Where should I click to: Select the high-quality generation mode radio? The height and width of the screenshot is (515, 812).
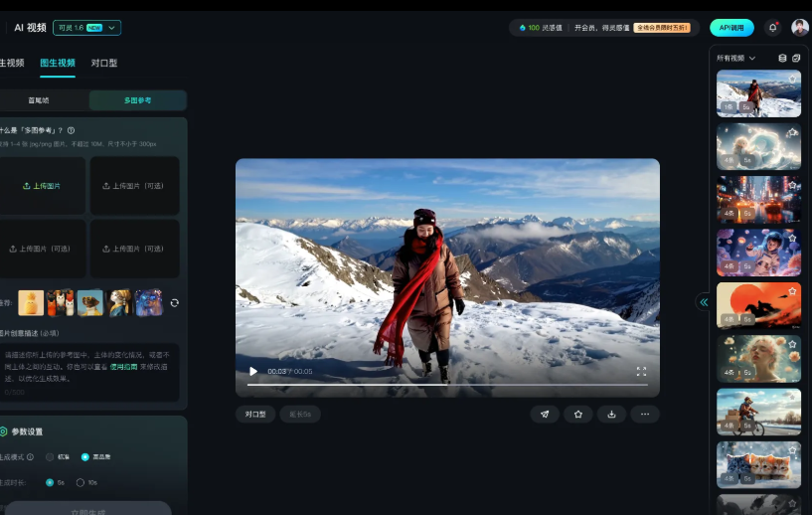84,457
